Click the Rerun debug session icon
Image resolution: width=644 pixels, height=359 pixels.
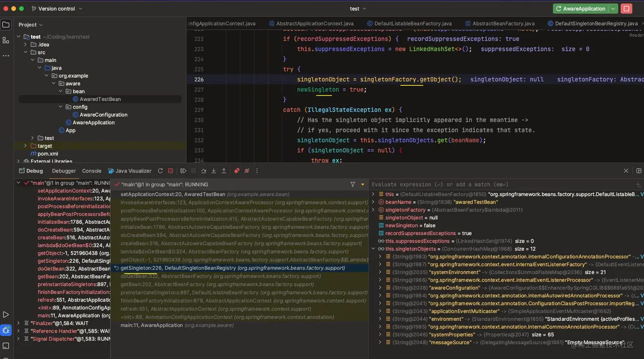click(x=160, y=171)
